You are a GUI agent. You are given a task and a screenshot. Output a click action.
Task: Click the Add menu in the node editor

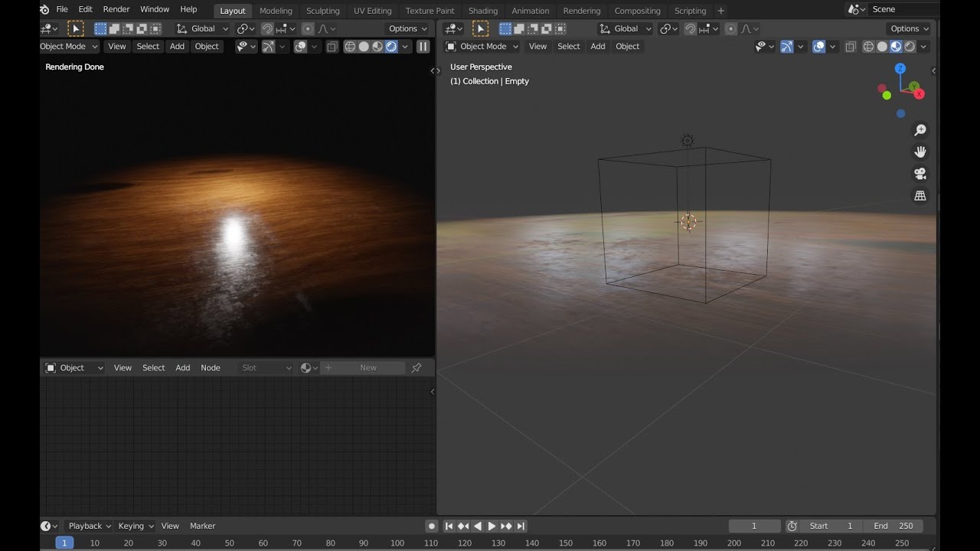pyautogui.click(x=183, y=368)
